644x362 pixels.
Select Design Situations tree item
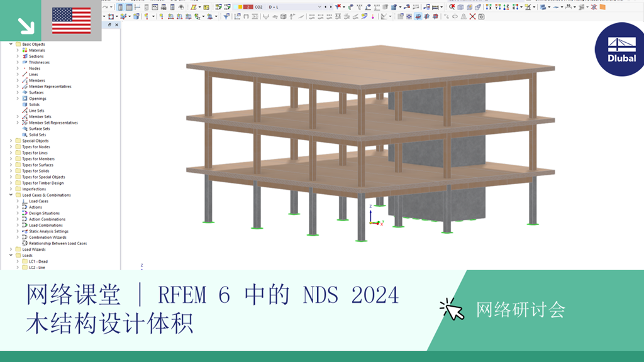(x=45, y=213)
